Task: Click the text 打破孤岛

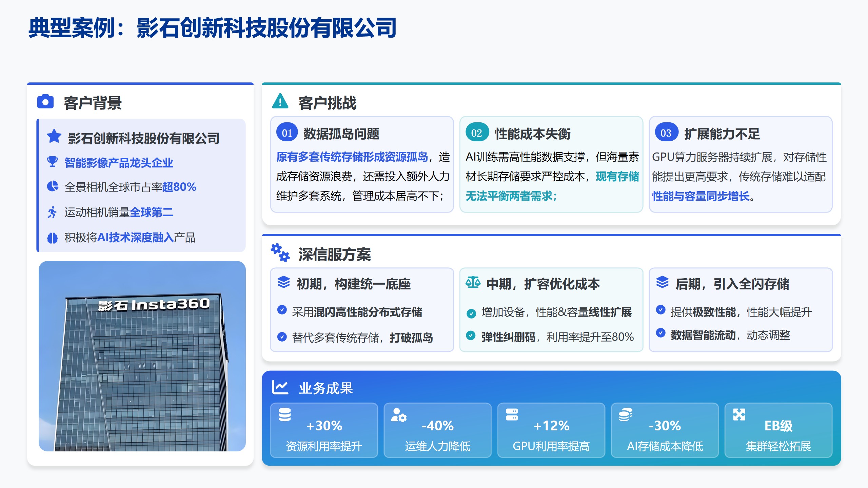Action: click(x=411, y=338)
